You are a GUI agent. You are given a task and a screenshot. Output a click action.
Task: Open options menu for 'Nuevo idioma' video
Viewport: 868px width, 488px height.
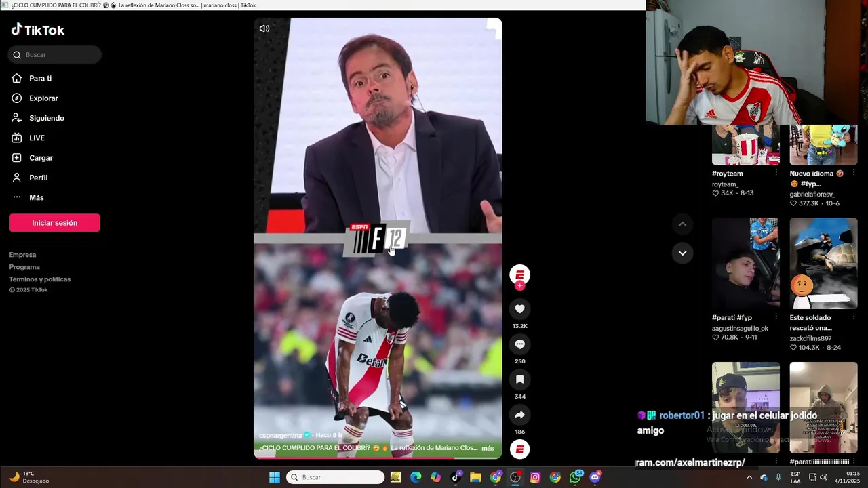854,174
